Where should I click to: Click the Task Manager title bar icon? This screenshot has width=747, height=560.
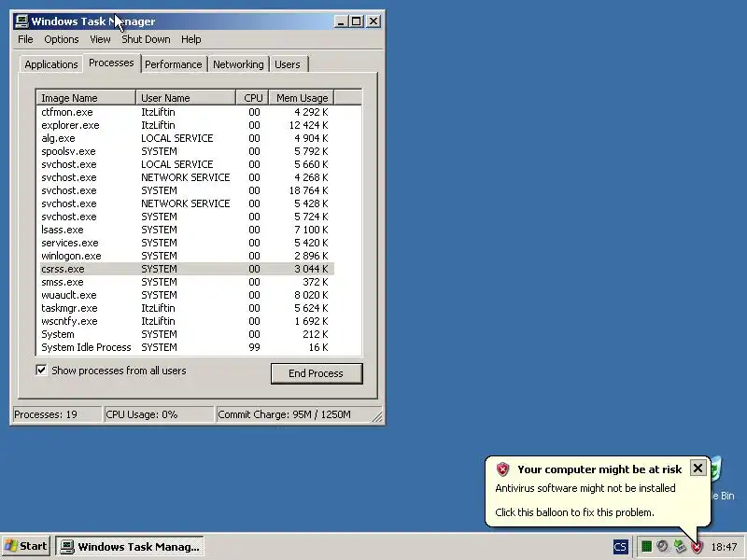(21, 21)
